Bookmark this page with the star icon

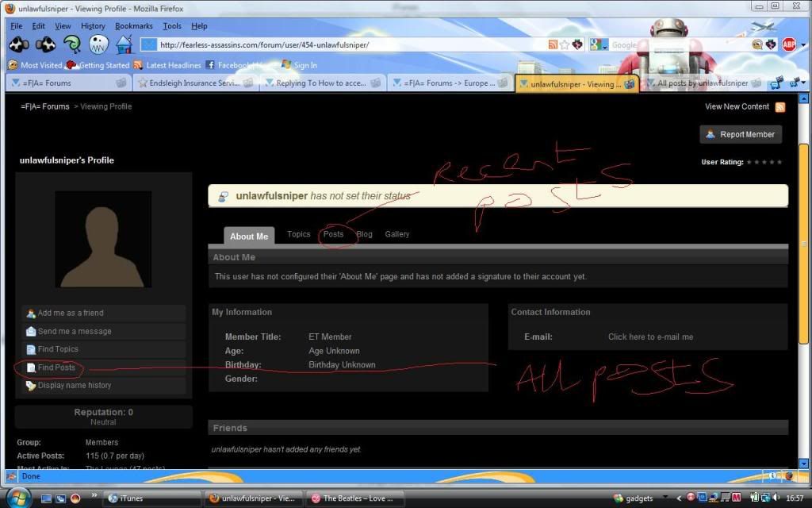click(x=565, y=44)
